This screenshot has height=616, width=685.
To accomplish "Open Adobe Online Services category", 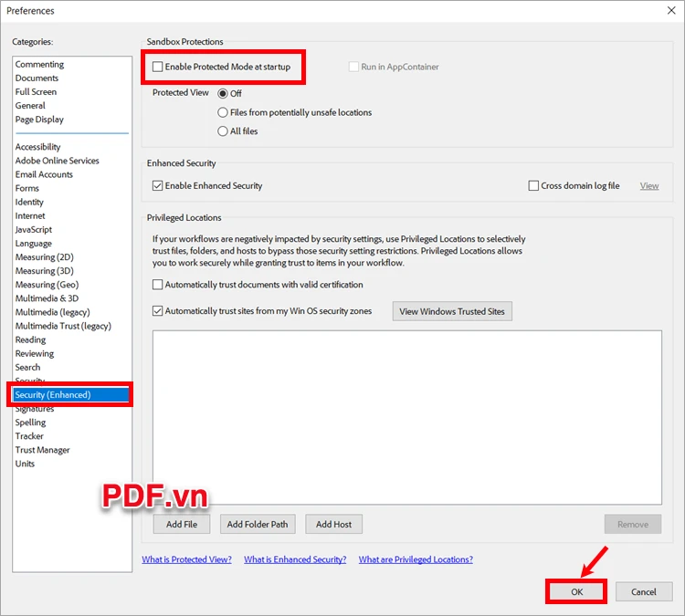I will (58, 161).
